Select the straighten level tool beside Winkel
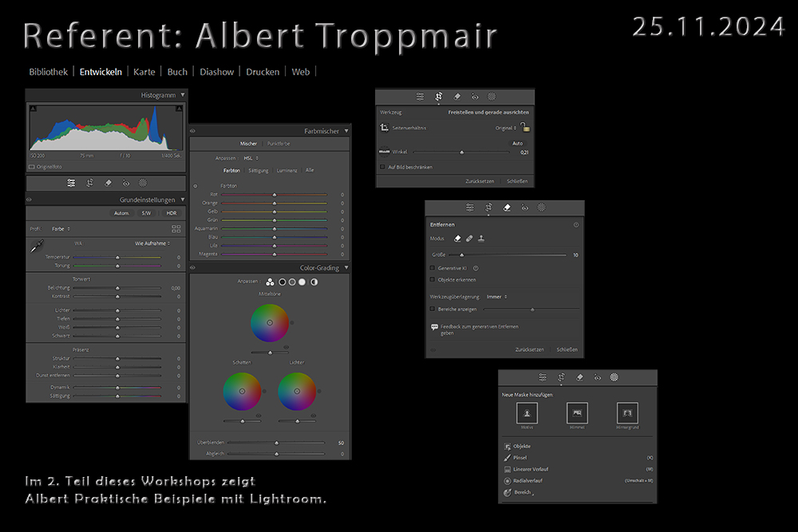 point(385,152)
